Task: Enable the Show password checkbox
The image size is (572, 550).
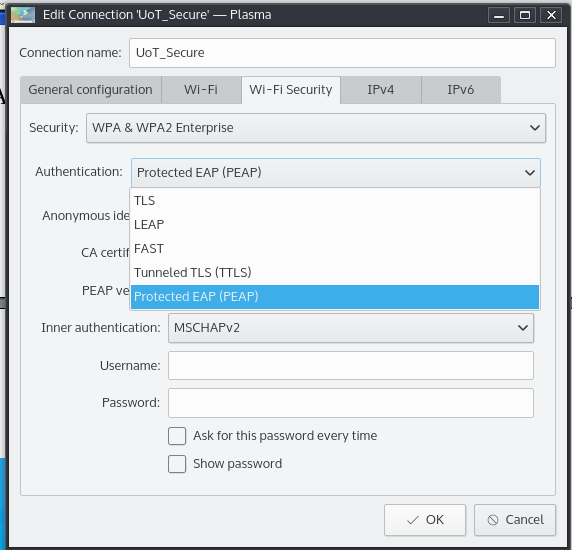Action: coord(177,464)
